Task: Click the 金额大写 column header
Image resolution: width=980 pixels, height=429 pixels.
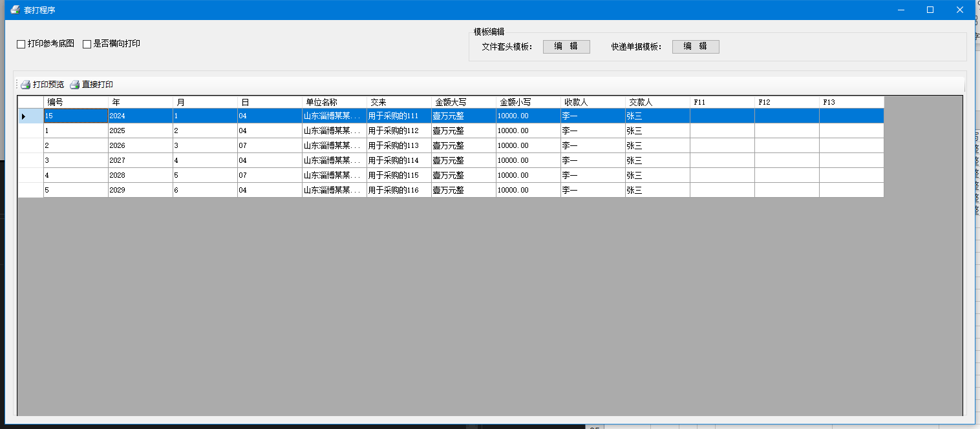Action: pos(463,102)
